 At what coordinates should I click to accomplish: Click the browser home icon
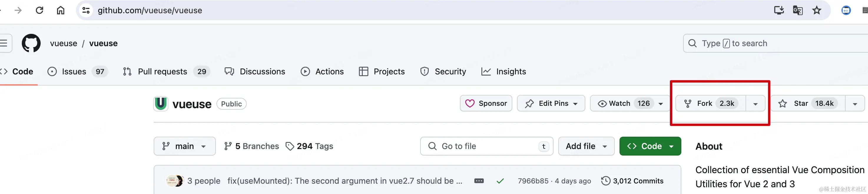(x=60, y=10)
